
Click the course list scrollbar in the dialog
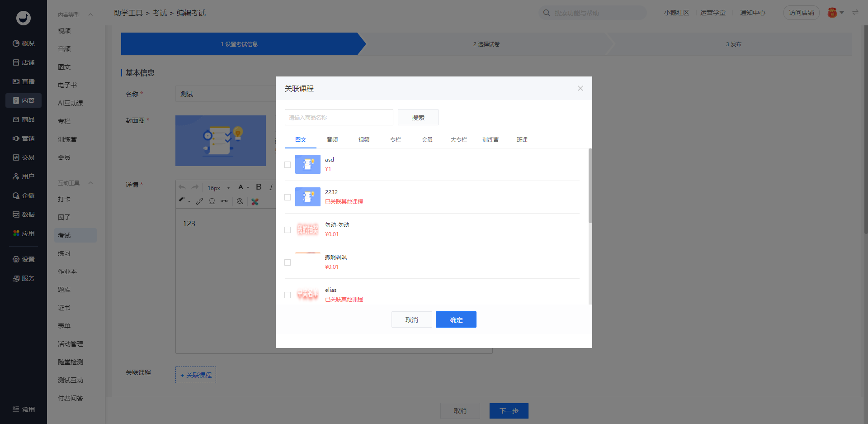(590, 186)
